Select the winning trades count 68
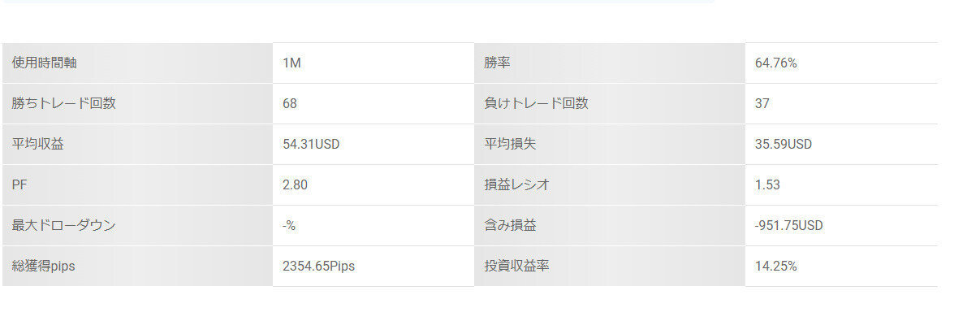 tap(290, 104)
